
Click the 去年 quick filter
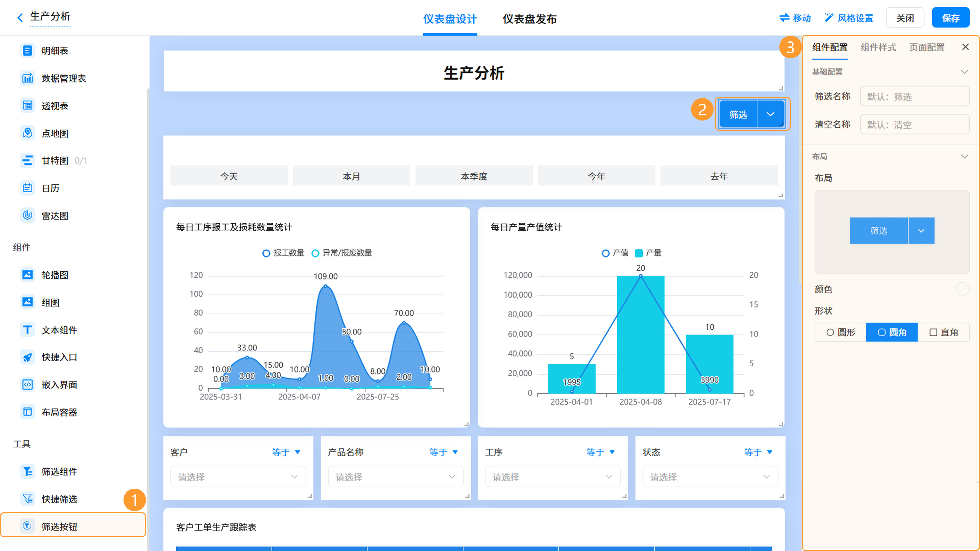pyautogui.click(x=719, y=176)
